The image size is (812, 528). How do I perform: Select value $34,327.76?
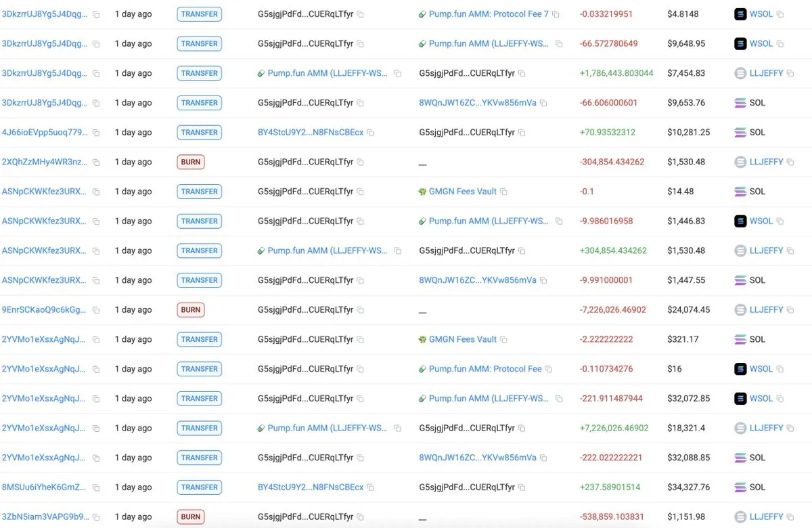[x=688, y=487]
